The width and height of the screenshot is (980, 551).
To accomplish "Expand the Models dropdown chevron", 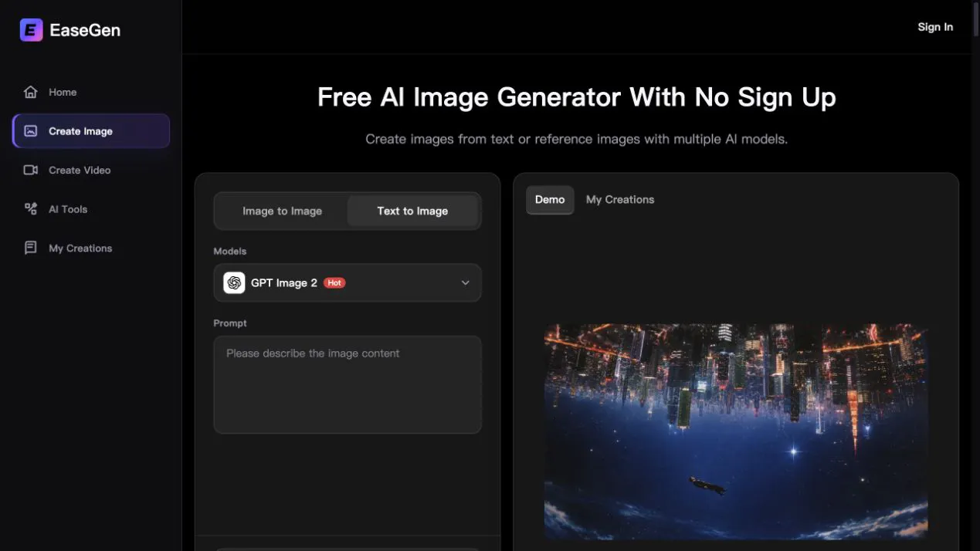I will pos(466,283).
